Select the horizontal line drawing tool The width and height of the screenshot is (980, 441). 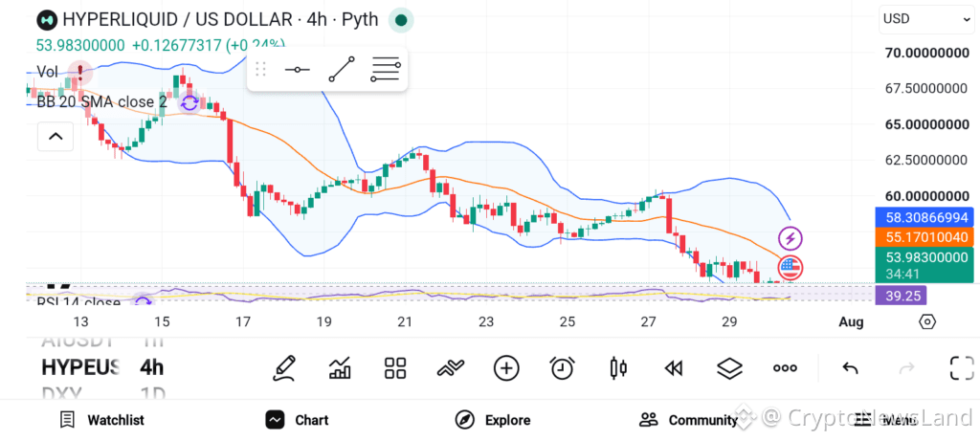coord(297,69)
